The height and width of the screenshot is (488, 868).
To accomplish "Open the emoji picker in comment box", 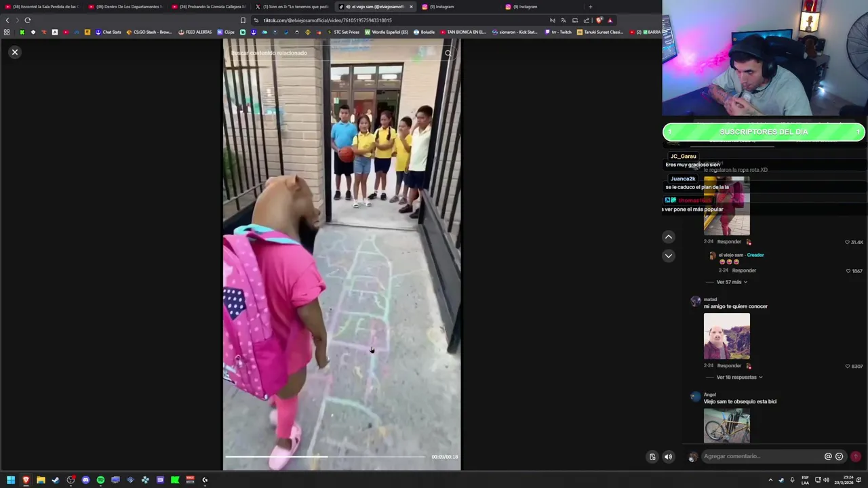I will coord(840,457).
